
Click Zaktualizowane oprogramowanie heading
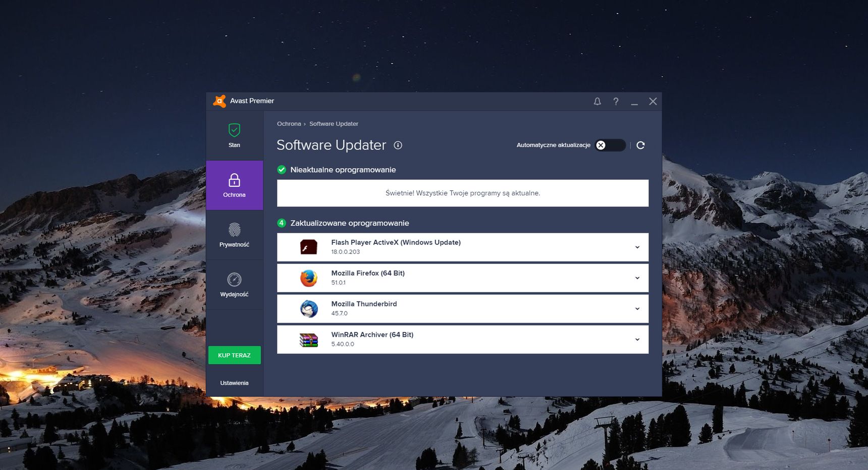(x=349, y=223)
